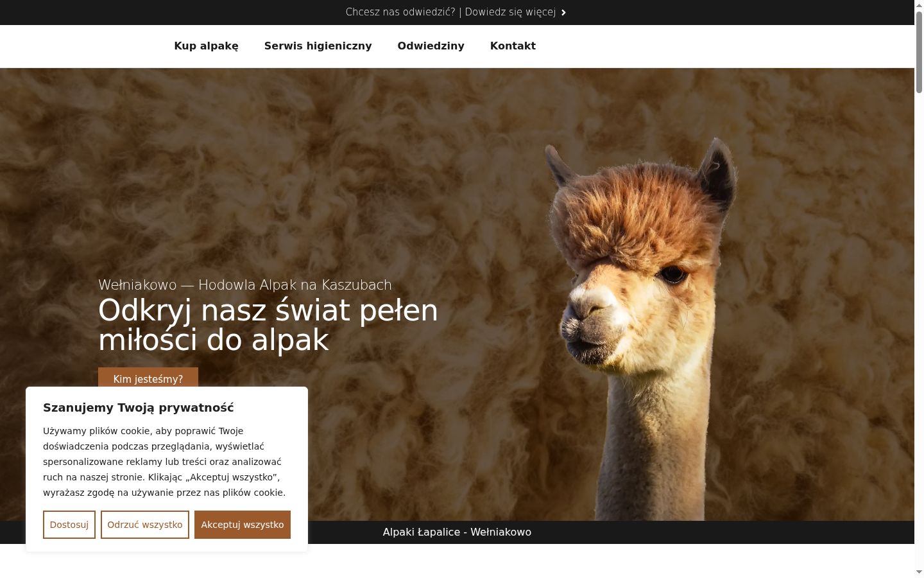
Task: Click the 'Alpaki Łapalice - Wełniakowo' caption text
Action: pyautogui.click(x=457, y=532)
